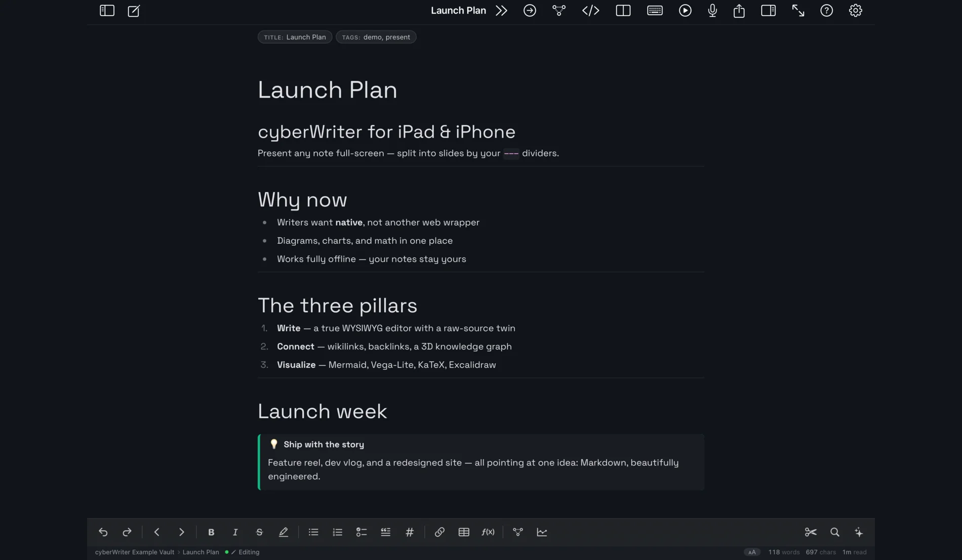Start presentation with play button
The width and height of the screenshot is (962, 560).
click(685, 11)
